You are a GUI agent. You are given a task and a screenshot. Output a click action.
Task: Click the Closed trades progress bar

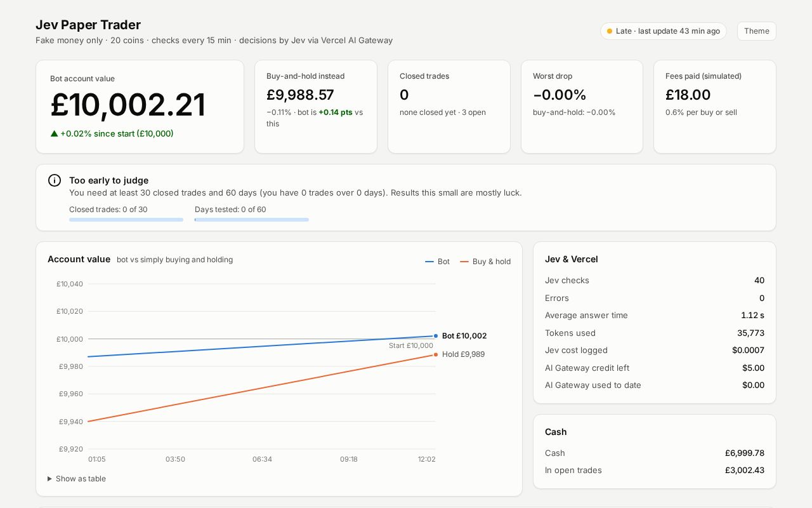coord(126,220)
